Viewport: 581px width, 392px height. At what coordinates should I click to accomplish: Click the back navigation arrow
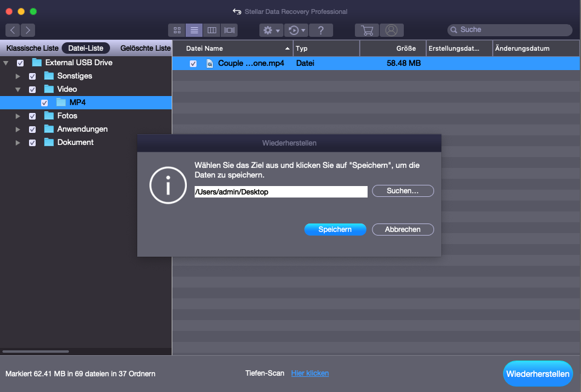pos(13,30)
